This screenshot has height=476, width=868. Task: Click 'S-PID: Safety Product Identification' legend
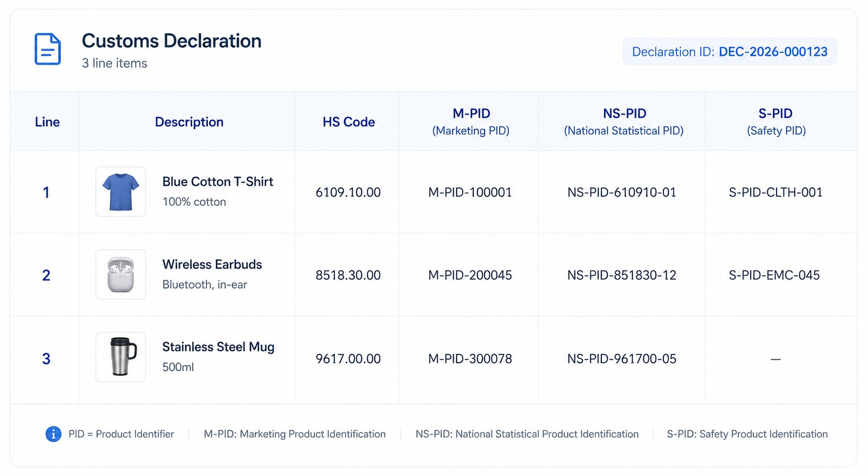point(747,434)
